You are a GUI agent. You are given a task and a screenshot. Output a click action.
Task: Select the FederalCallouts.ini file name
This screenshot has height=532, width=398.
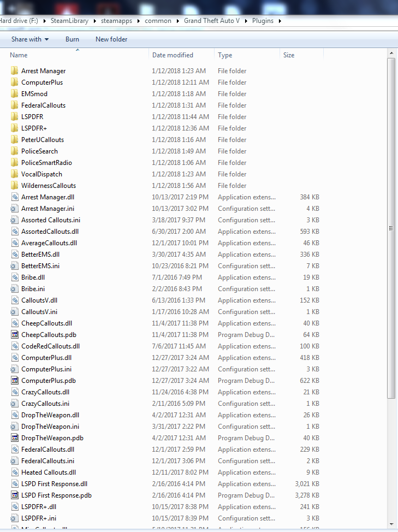[x=48, y=461]
